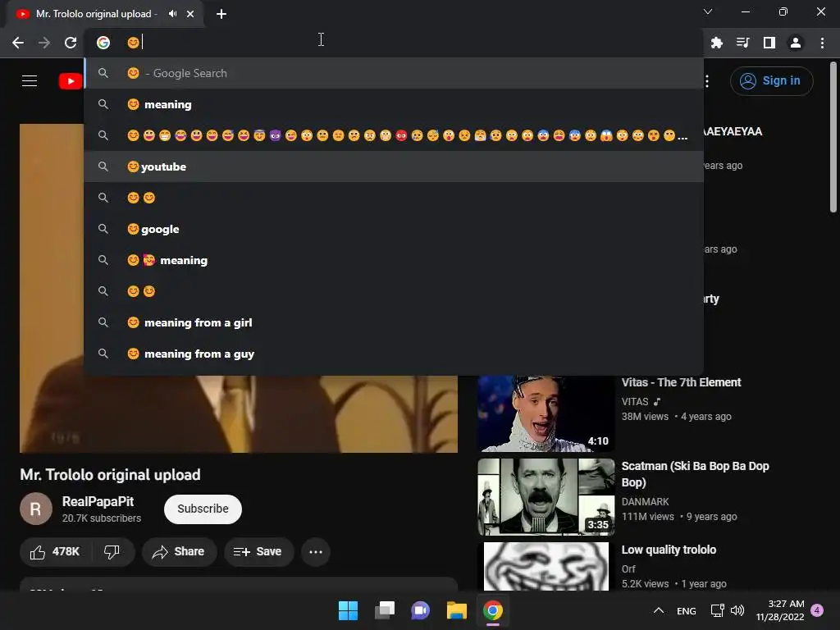Screen dimensions: 840x630
Task: Open Chrome three-dot menu
Action: click(x=822, y=43)
